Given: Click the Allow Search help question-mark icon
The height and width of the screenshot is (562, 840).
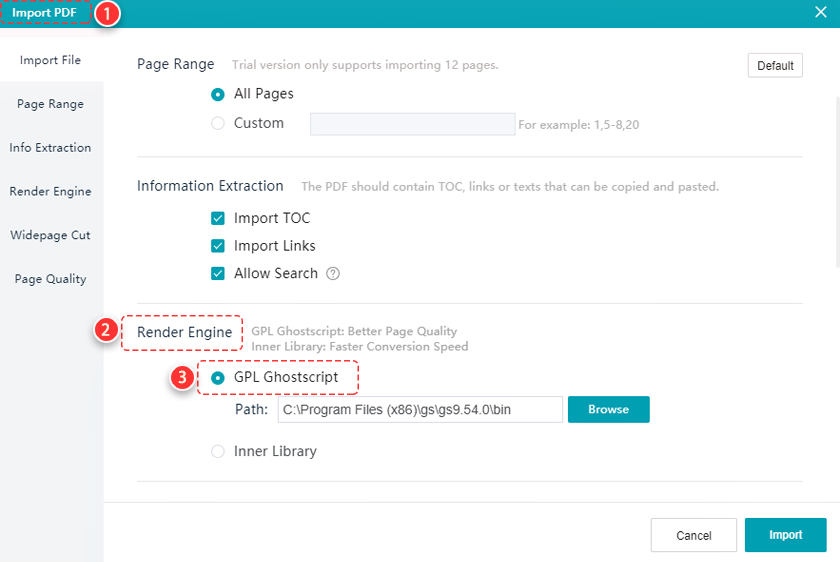Looking at the screenshot, I should pyautogui.click(x=333, y=274).
